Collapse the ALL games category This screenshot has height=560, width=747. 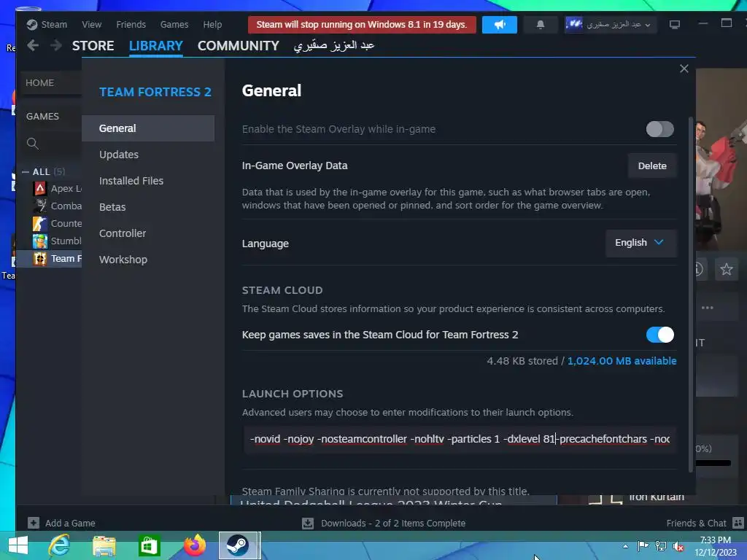[26, 172]
